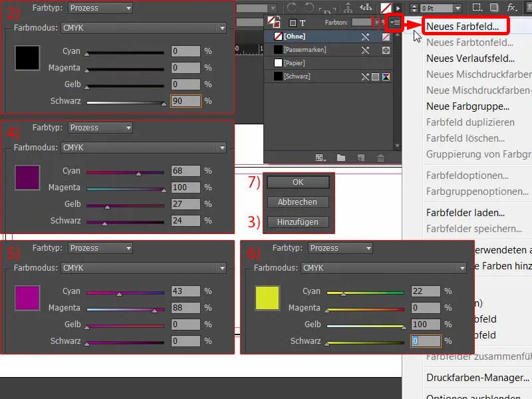
Task: Choose Neue Farbgruppe... from the menu
Action: (468, 106)
